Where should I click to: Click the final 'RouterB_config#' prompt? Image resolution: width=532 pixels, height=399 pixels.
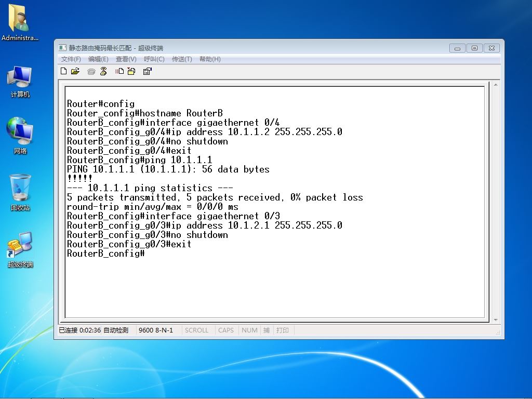point(106,254)
